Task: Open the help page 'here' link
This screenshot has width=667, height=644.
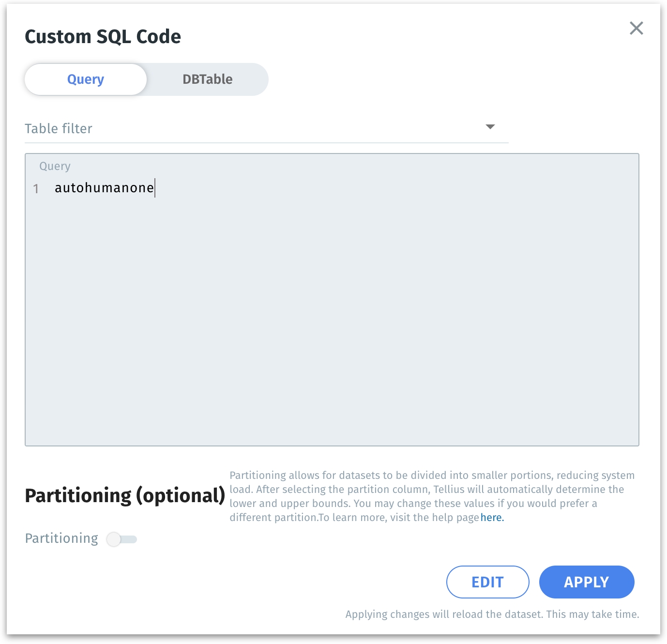Action: point(492,518)
